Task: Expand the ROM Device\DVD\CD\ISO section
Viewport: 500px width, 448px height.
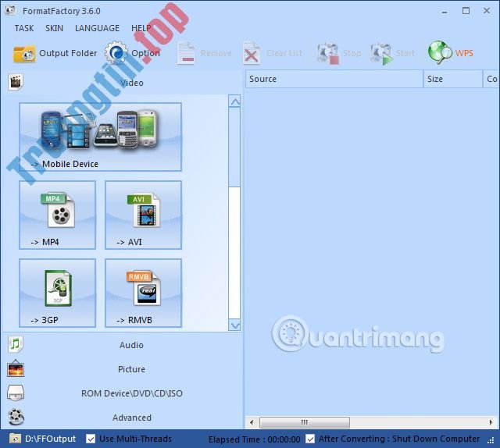Action: click(124, 393)
